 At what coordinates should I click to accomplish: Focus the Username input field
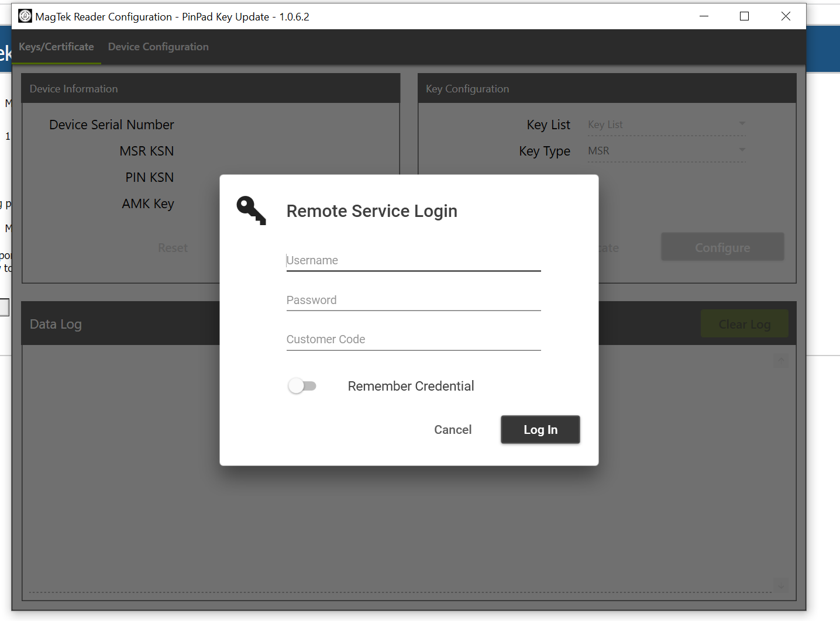413,261
